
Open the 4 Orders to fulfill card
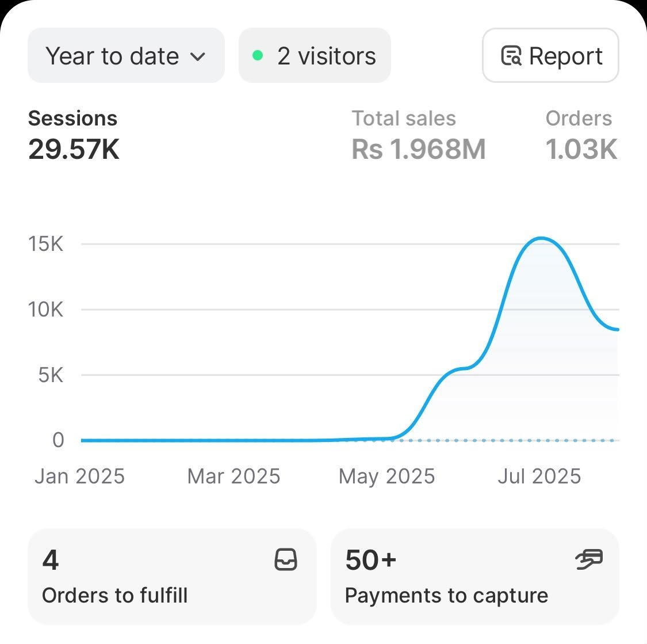pos(172,577)
